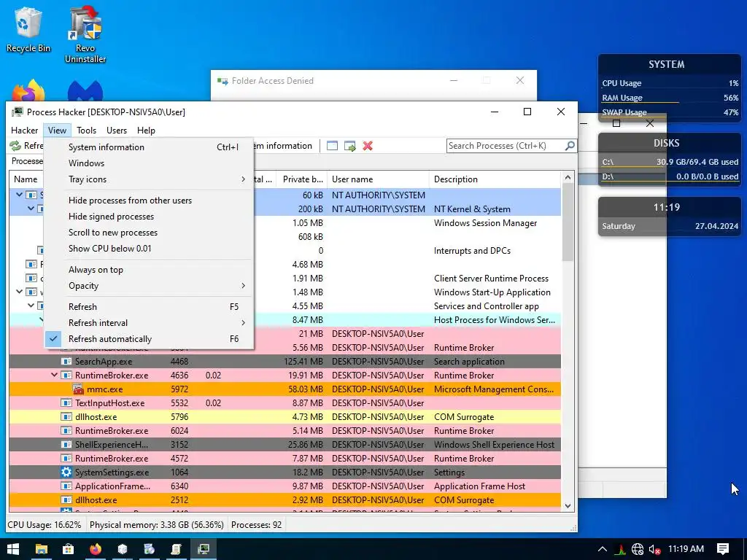Click the Refresh toolbar icon
The image size is (747, 560).
(x=16, y=146)
